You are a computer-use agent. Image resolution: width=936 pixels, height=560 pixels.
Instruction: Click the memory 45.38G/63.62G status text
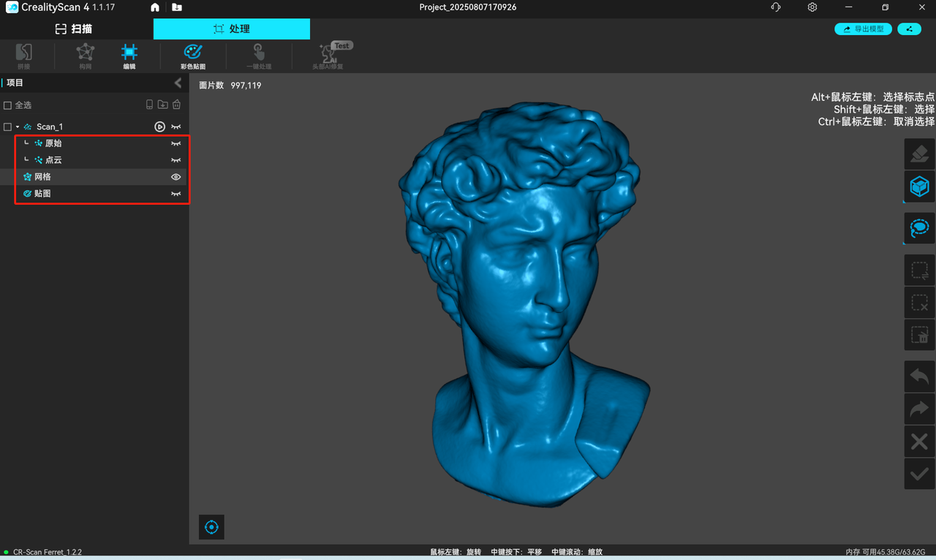(886, 552)
